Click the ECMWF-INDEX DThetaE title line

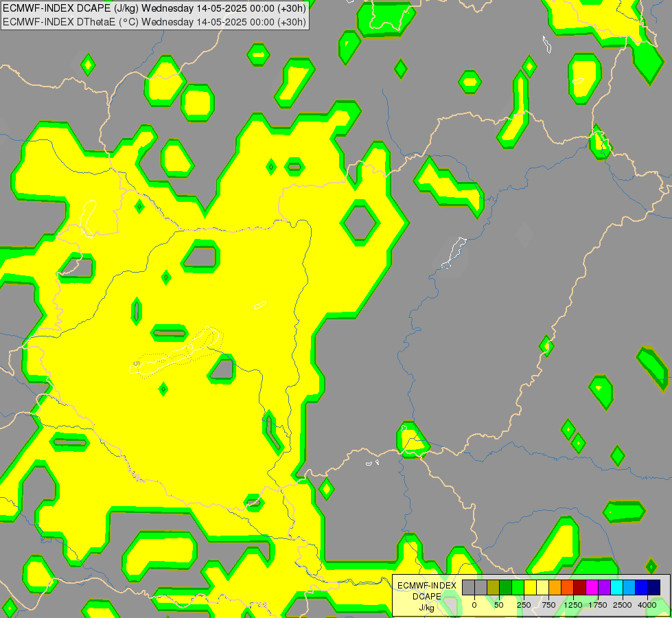[154, 22]
